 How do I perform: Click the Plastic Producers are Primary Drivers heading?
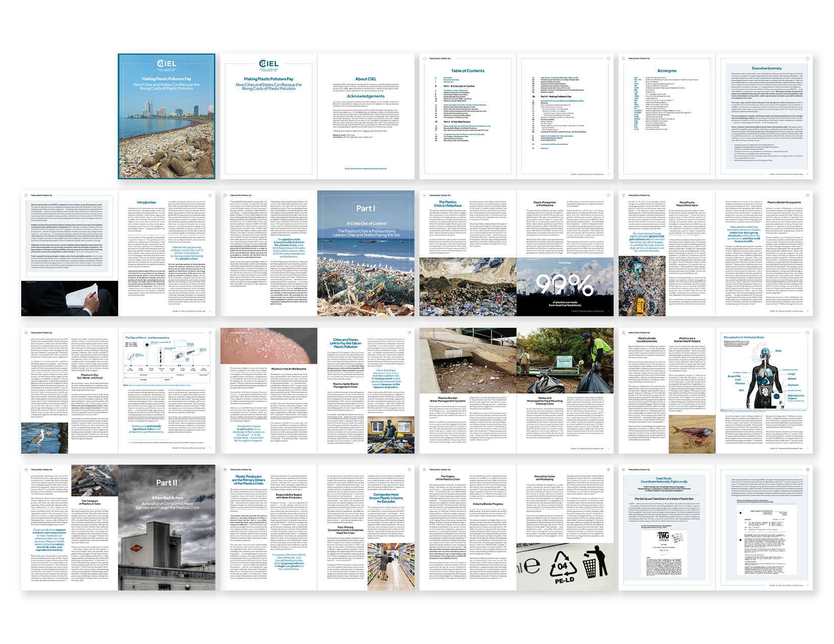click(x=248, y=479)
